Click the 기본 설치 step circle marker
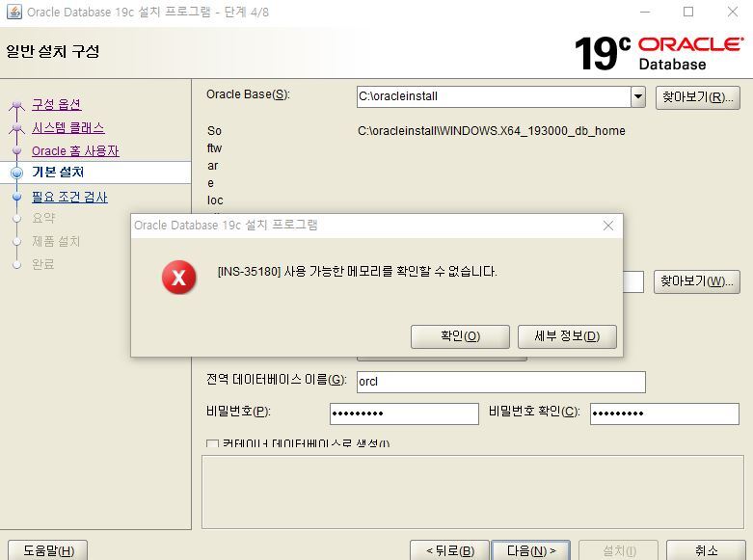The height and width of the screenshot is (560, 753). point(16,173)
